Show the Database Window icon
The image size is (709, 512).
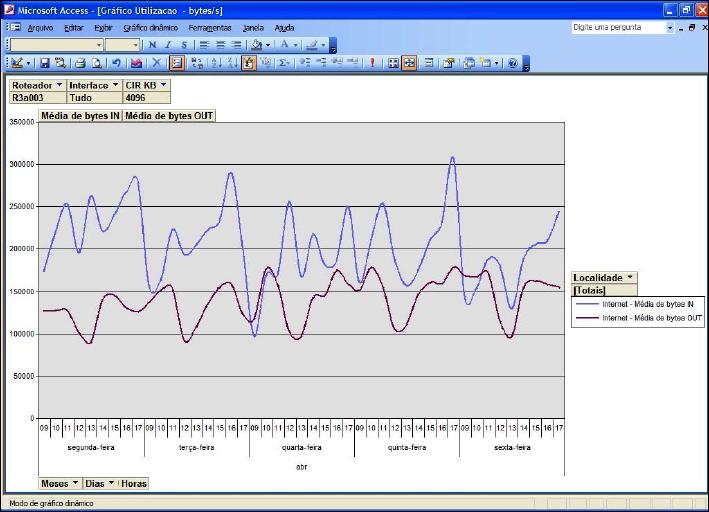469,63
